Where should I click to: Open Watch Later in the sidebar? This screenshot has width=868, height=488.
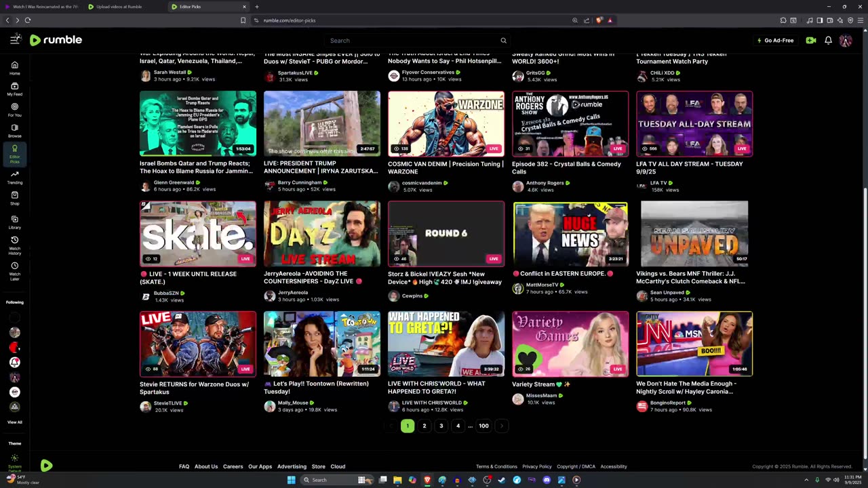pyautogui.click(x=14, y=270)
